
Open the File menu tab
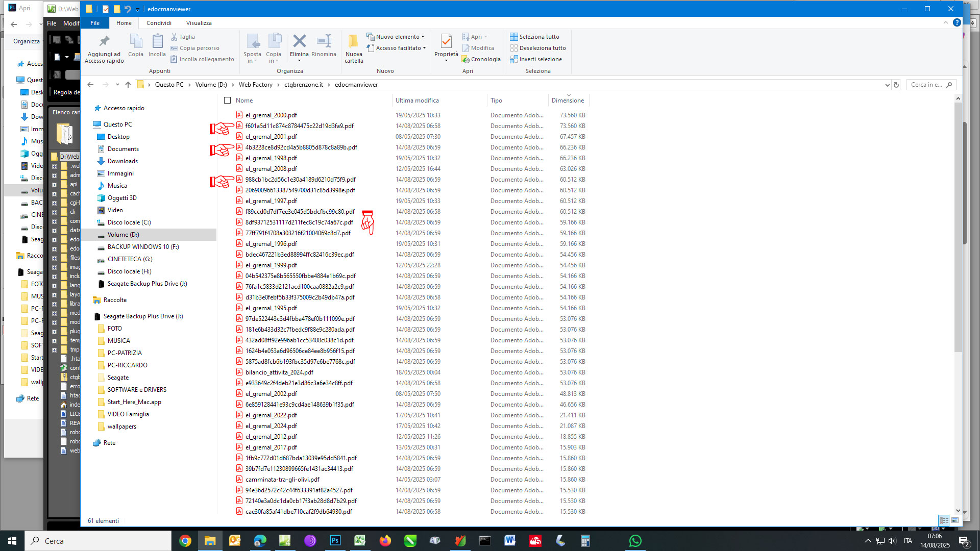95,23
